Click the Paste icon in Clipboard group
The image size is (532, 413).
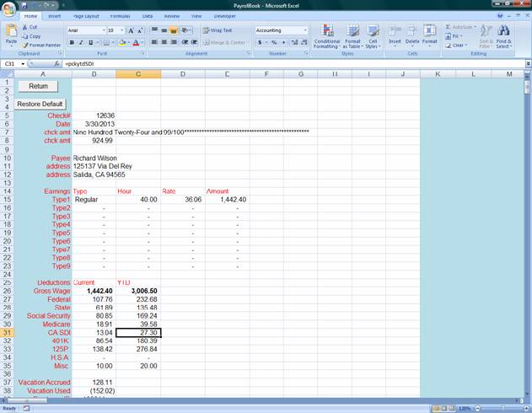click(11, 35)
